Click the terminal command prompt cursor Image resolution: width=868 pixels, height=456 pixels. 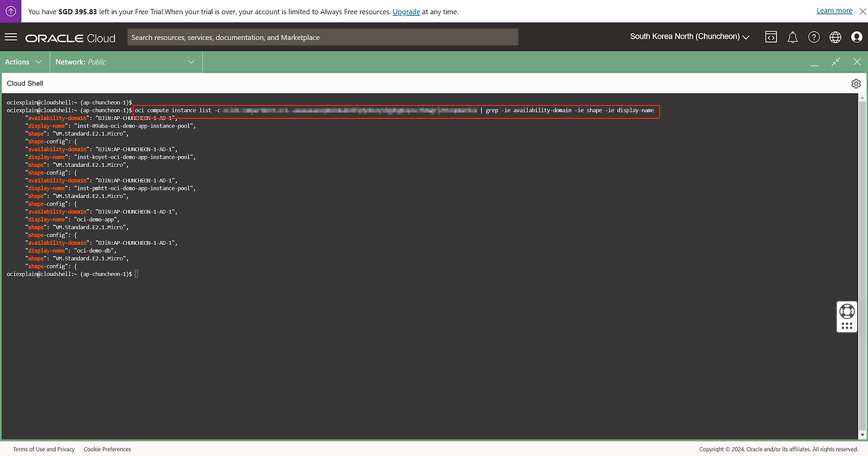coord(136,274)
